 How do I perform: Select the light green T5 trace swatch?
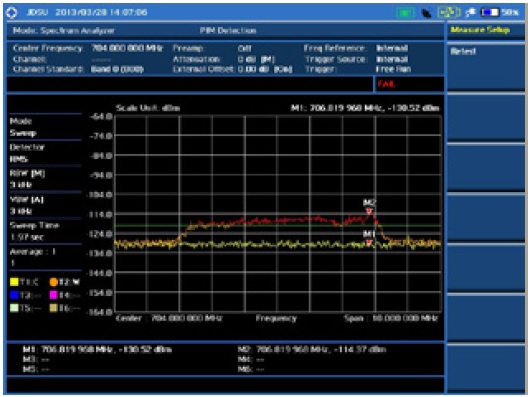click(14, 308)
